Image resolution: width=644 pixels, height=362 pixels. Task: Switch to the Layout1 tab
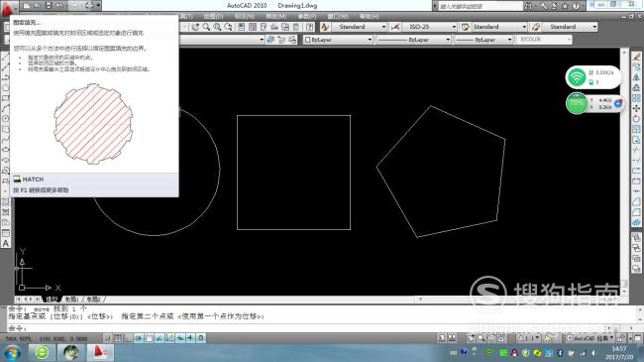(72, 300)
